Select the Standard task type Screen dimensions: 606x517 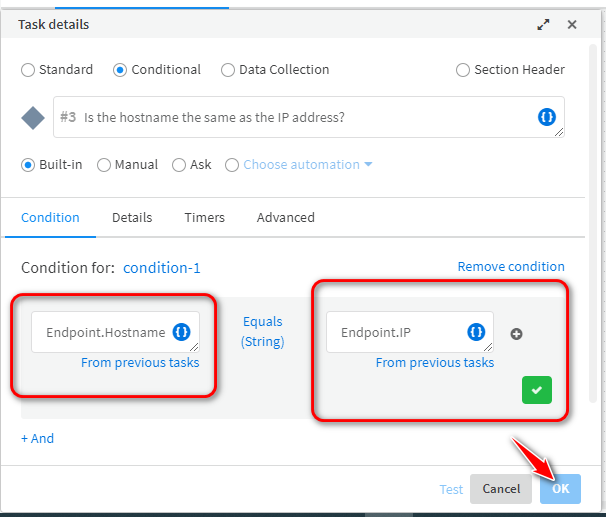pyautogui.click(x=27, y=70)
